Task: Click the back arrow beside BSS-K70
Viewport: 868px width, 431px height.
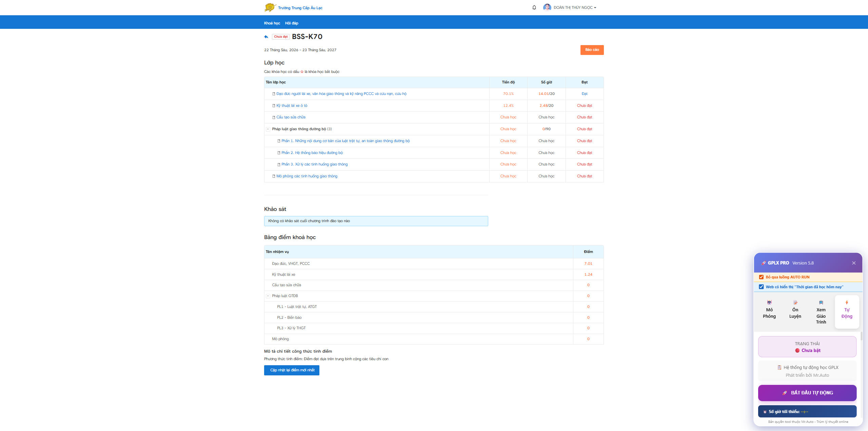Action: (266, 37)
